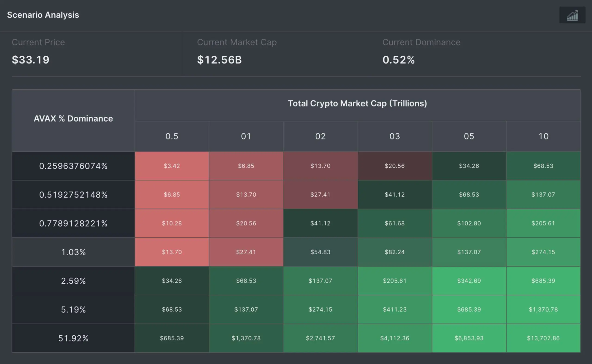Click the 1.03% dominance row label
This screenshot has height=364, width=592.
pyautogui.click(x=73, y=252)
